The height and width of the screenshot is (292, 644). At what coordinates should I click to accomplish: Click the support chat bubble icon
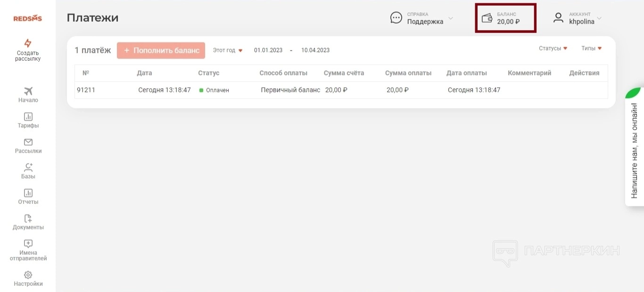pyautogui.click(x=396, y=18)
